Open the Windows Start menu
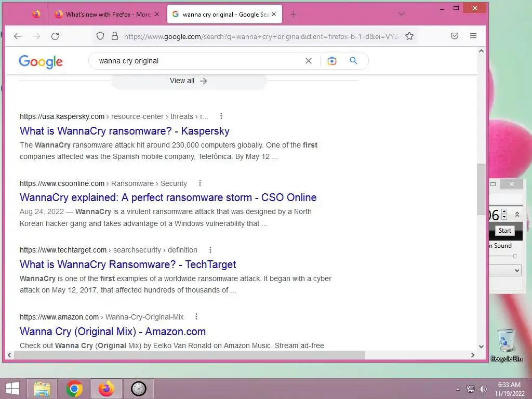Viewport: 532px width, 399px height. (12, 389)
